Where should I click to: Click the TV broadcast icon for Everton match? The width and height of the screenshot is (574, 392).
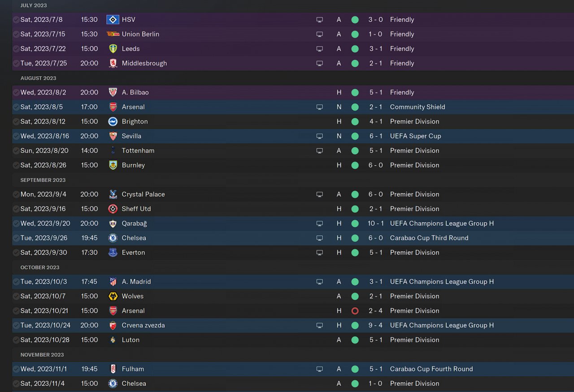pos(319,253)
